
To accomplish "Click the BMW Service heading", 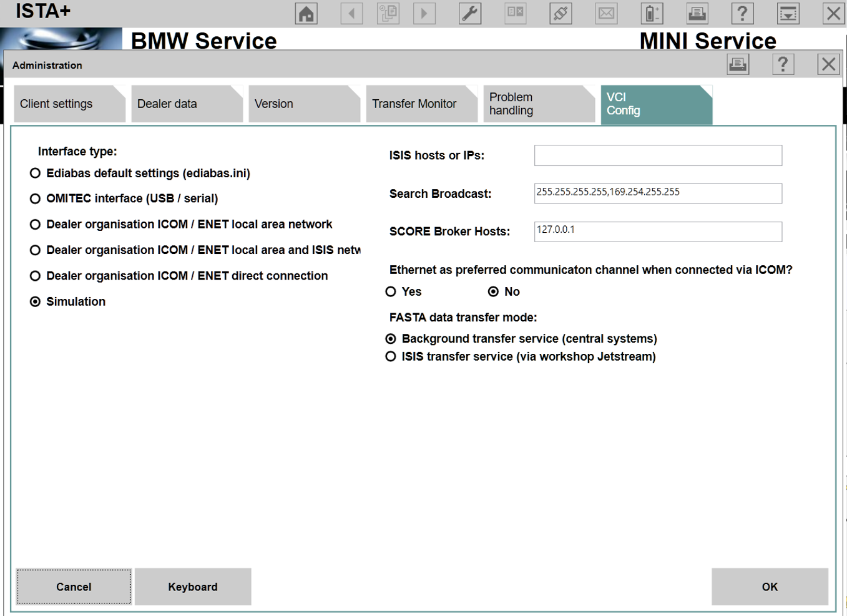I will pyautogui.click(x=204, y=41).
